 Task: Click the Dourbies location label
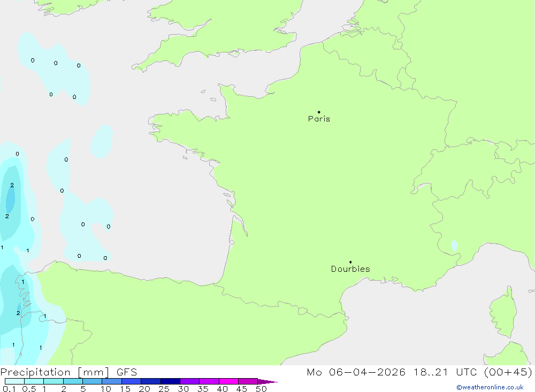coord(350,269)
